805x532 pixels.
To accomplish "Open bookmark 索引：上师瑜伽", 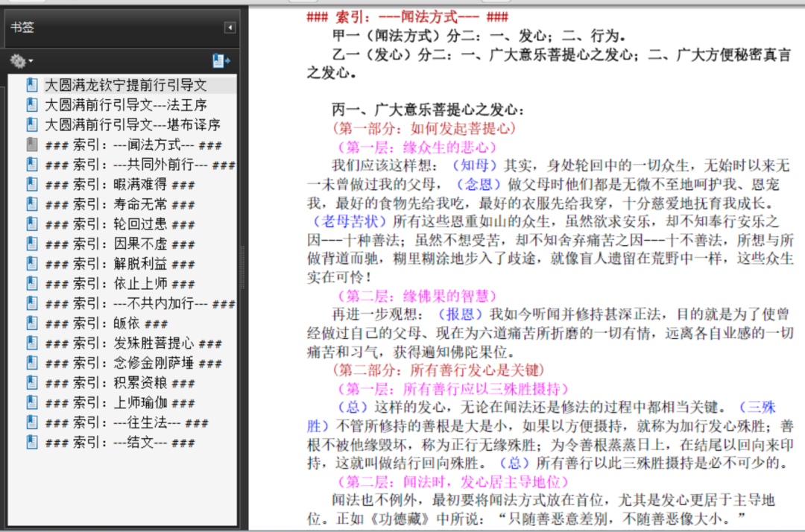I will pyautogui.click(x=119, y=402).
